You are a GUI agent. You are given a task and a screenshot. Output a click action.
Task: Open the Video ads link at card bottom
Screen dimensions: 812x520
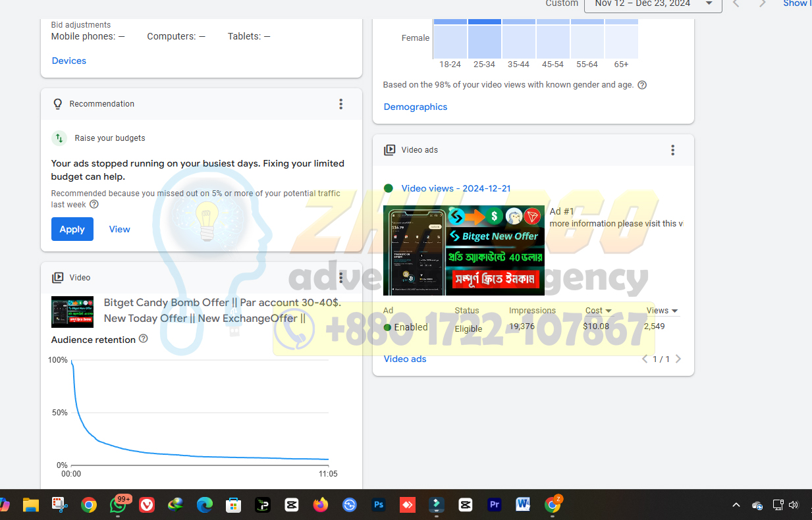(x=405, y=359)
